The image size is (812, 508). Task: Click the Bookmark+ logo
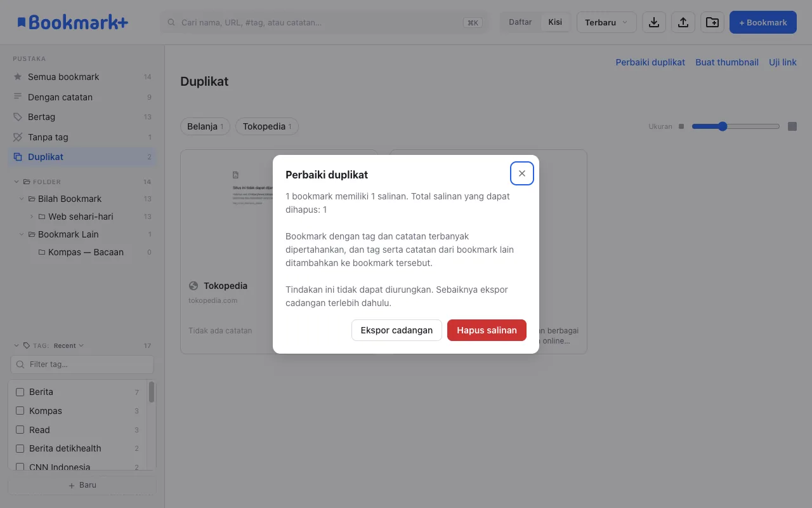[72, 22]
